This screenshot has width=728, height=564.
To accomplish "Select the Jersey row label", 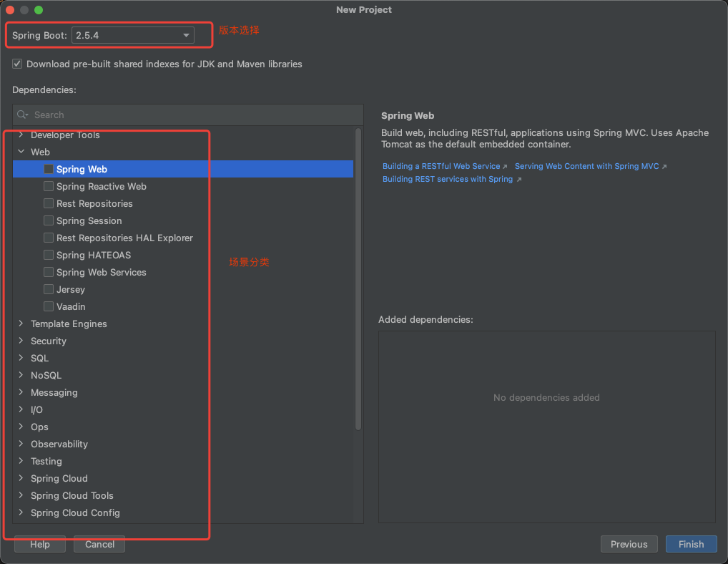I will point(71,289).
